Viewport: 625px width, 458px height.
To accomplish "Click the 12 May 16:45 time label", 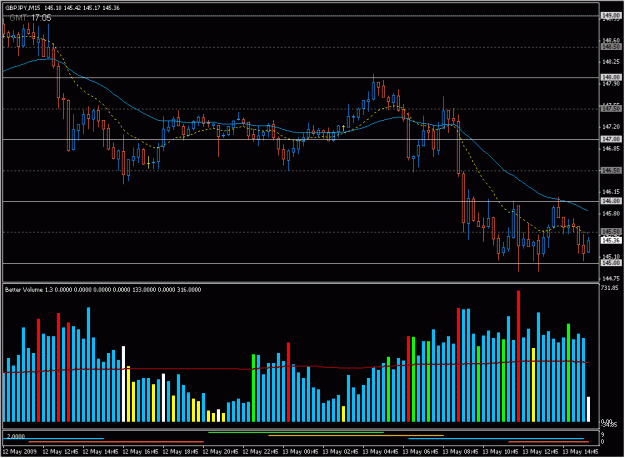I will (x=140, y=452).
